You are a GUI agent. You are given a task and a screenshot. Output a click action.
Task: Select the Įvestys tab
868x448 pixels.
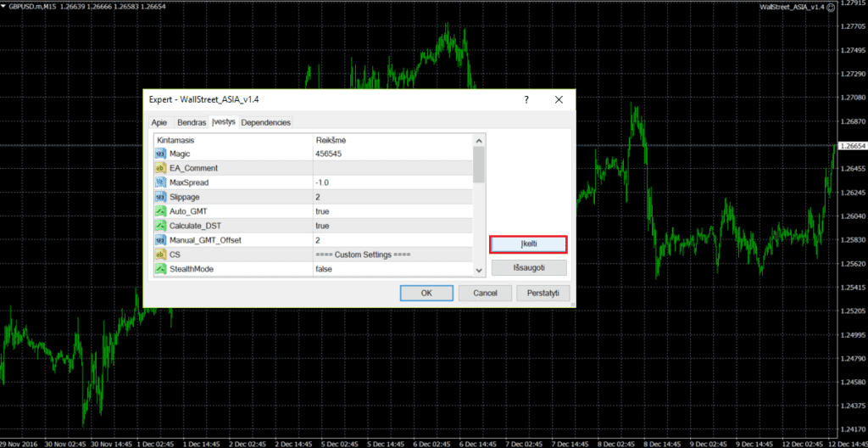224,122
